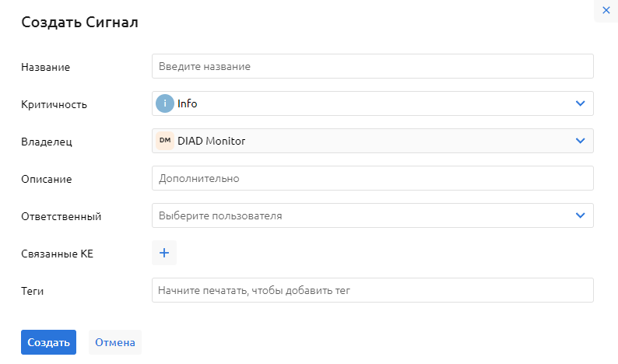Viewport: 618px width, 364px height.
Task: Expand the Владелец dropdown arrow
Action: click(x=579, y=141)
